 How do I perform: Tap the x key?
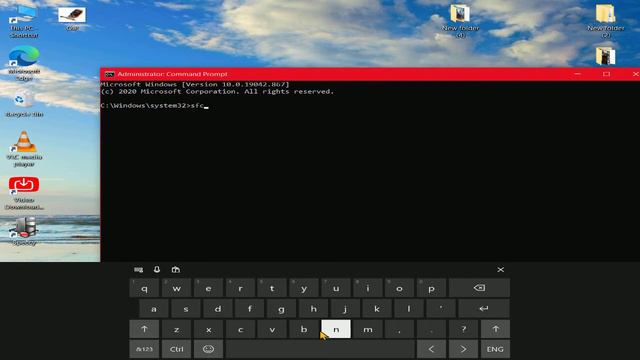(208, 329)
